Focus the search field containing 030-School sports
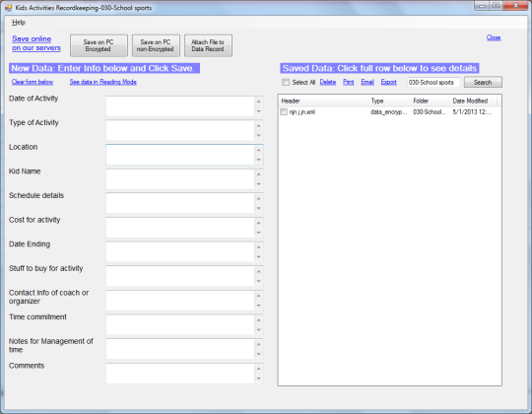The image size is (532, 414). pyautogui.click(x=432, y=82)
